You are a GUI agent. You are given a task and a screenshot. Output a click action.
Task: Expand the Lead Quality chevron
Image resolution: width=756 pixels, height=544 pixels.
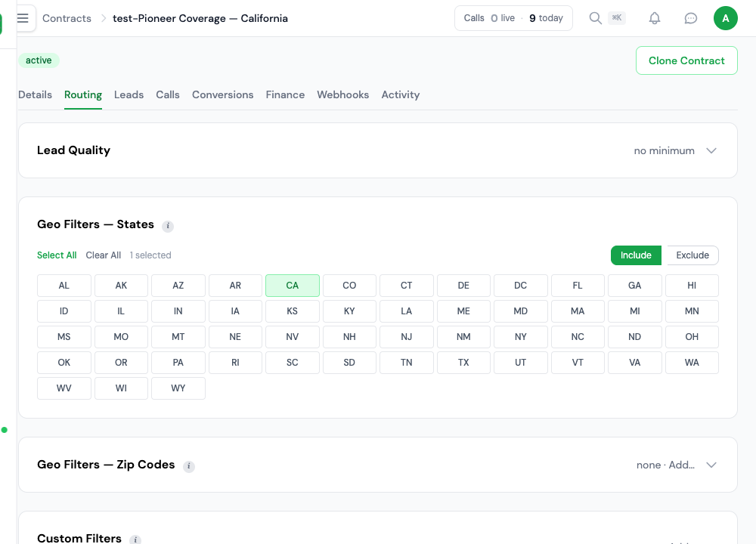click(711, 151)
